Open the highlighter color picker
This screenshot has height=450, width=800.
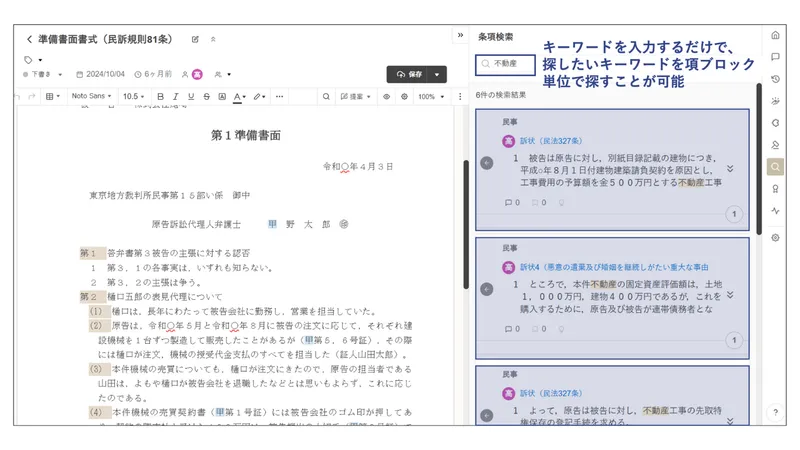[259, 96]
